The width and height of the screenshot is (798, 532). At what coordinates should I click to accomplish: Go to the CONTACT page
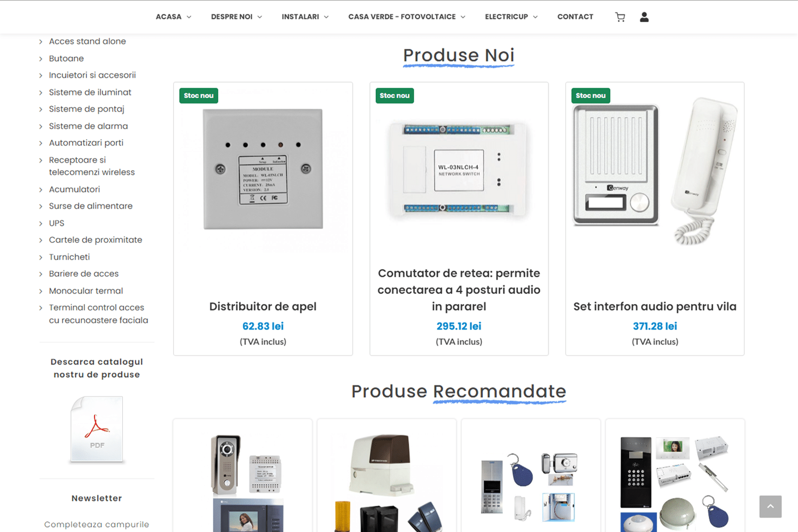click(x=575, y=17)
